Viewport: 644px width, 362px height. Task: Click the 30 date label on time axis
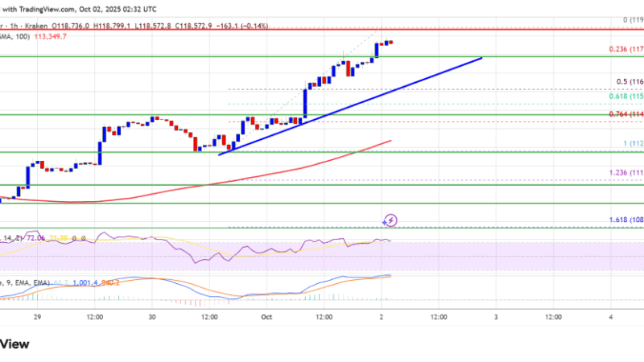coord(151,318)
